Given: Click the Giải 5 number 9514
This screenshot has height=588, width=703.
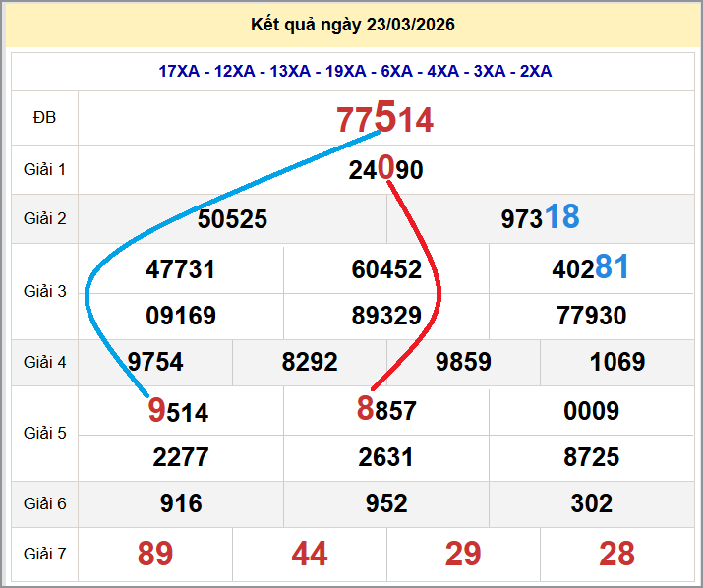Looking at the screenshot, I should (178, 411).
